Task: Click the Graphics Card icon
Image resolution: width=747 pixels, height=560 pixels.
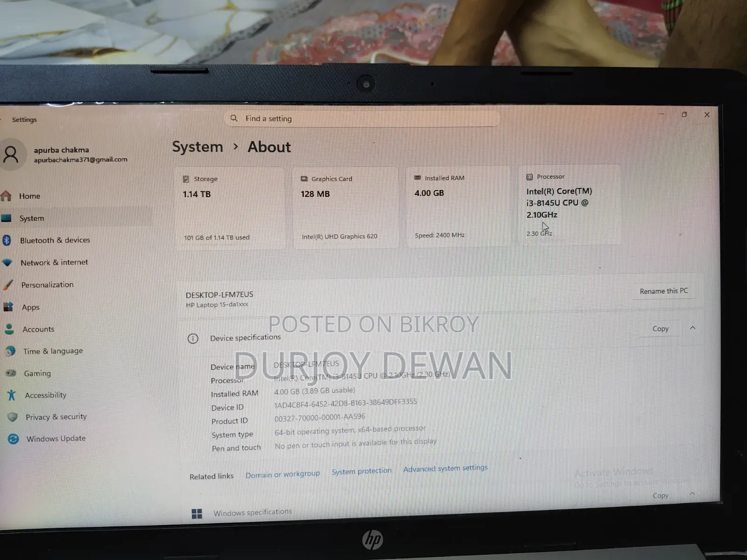Action: pyautogui.click(x=304, y=179)
